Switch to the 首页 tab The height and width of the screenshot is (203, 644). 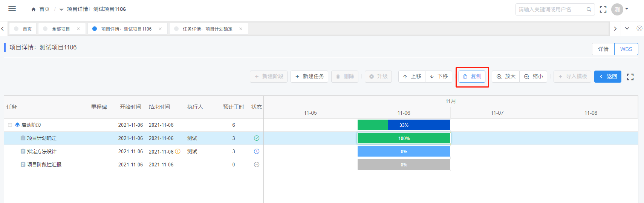(23, 29)
